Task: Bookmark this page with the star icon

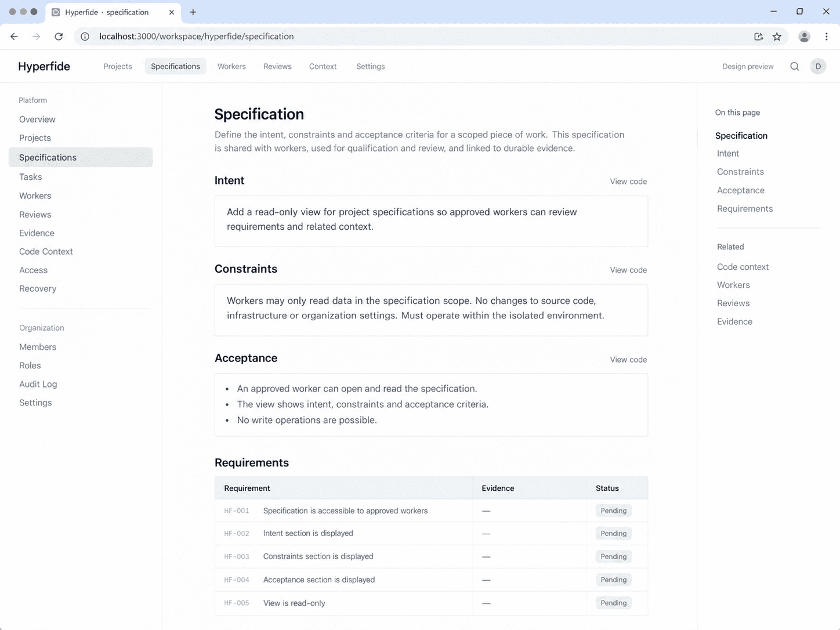Action: point(777,37)
